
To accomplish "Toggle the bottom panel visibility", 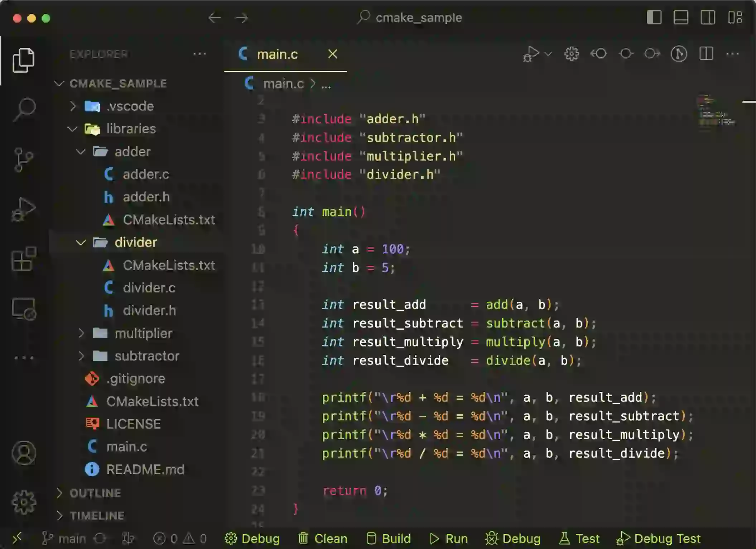I will point(682,17).
